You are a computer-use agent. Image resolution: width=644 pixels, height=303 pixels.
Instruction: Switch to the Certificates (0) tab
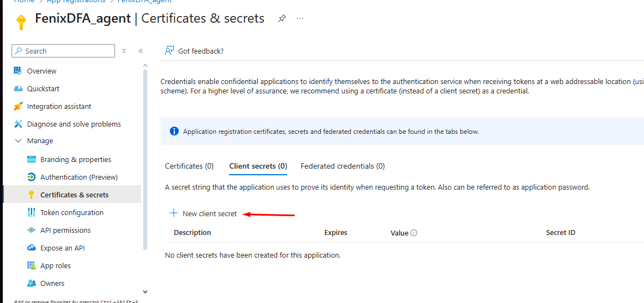[189, 166]
